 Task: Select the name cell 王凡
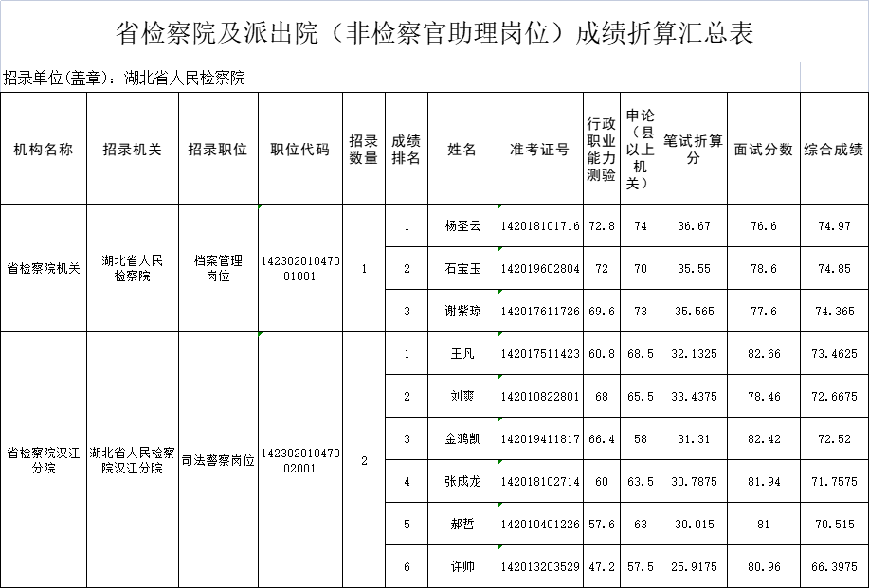(462, 353)
